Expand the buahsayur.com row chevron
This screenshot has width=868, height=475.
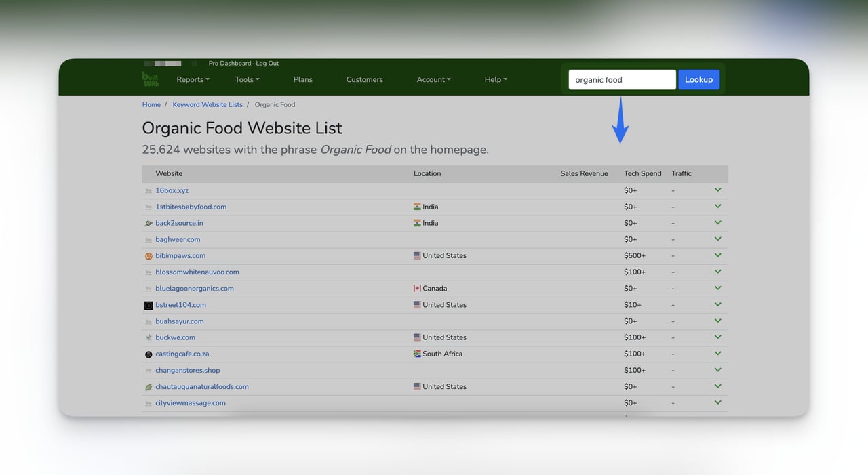pos(717,321)
